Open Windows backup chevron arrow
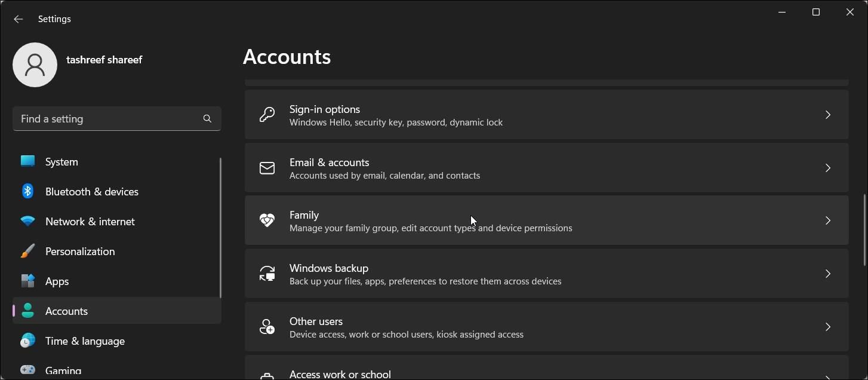 [827, 274]
